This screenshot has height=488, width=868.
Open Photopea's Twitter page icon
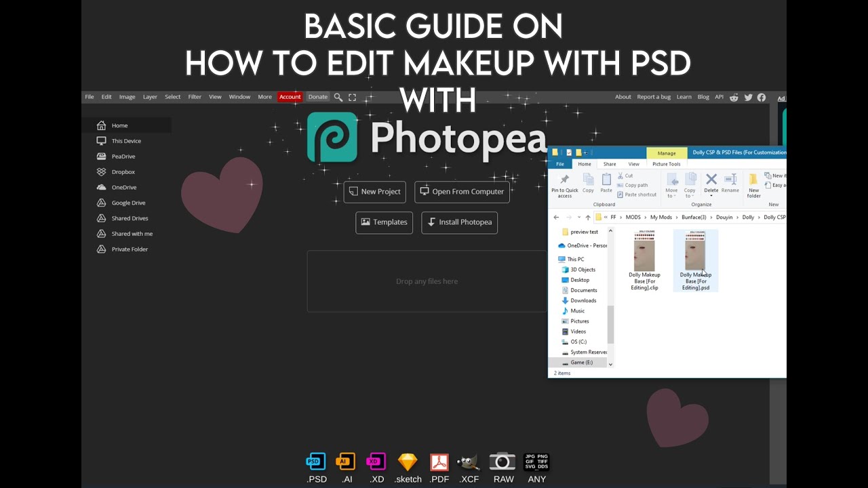pyautogui.click(x=749, y=97)
